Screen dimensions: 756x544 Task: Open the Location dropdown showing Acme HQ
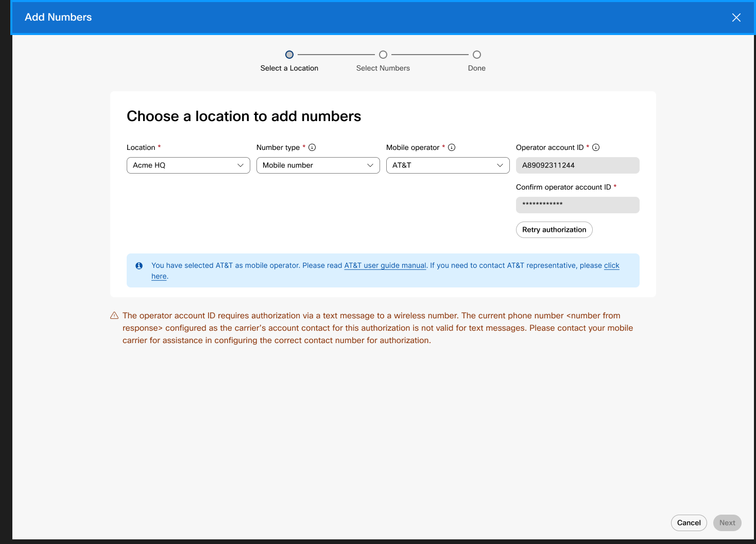(188, 165)
